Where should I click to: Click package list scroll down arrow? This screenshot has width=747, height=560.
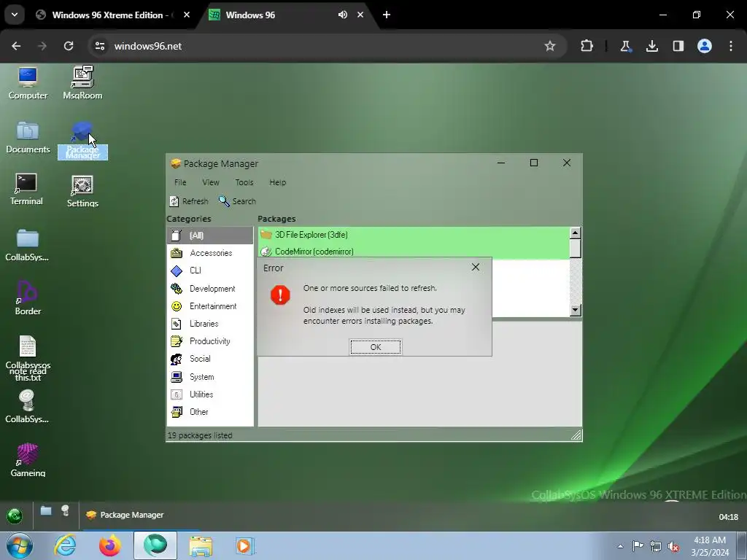[576, 310]
